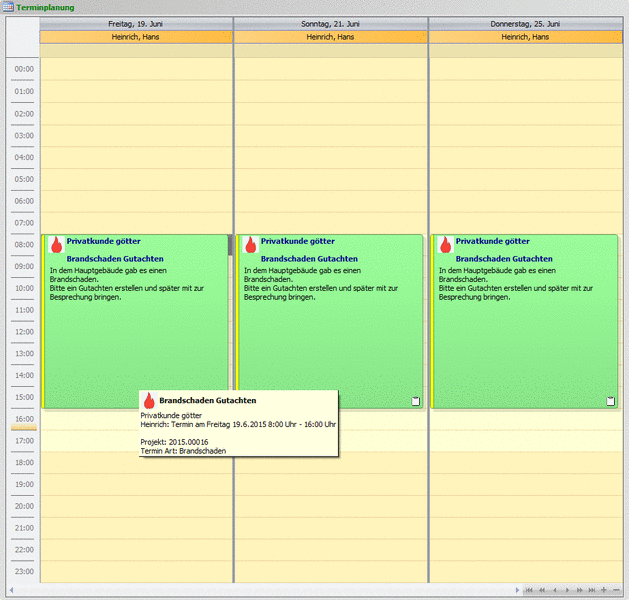
Task: Click the flame icon in Donnerstag appointment
Action: tap(445, 244)
